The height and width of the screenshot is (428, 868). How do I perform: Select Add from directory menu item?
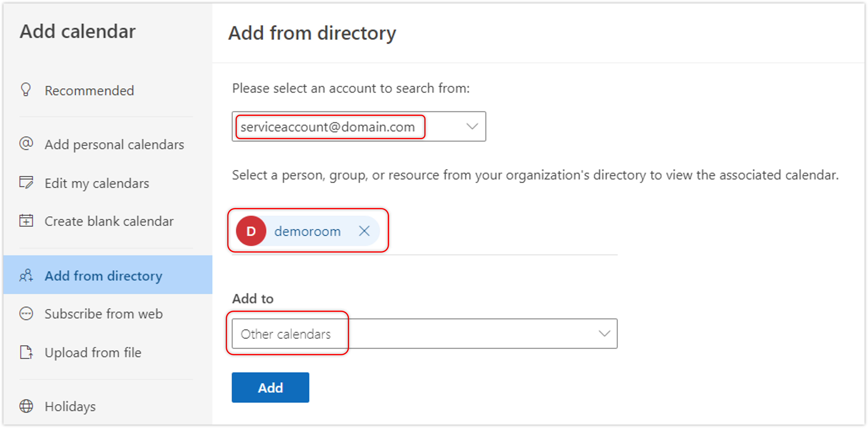pos(108,275)
